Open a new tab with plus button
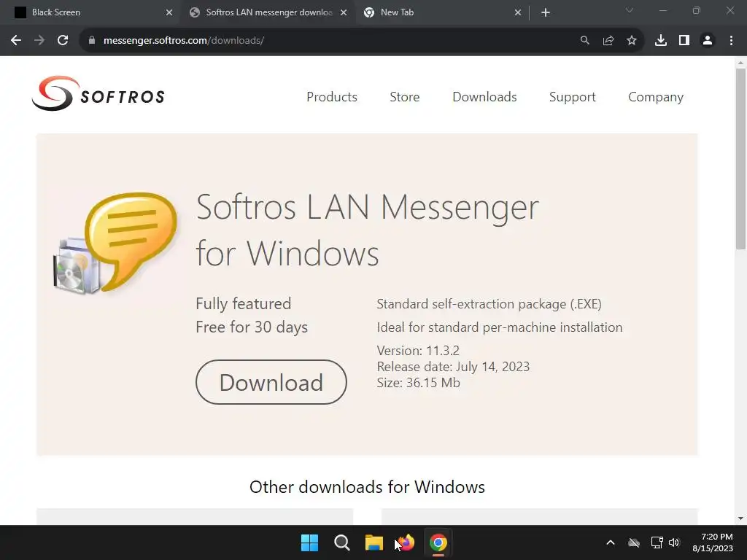Screen dimensions: 747x560 coord(546,12)
